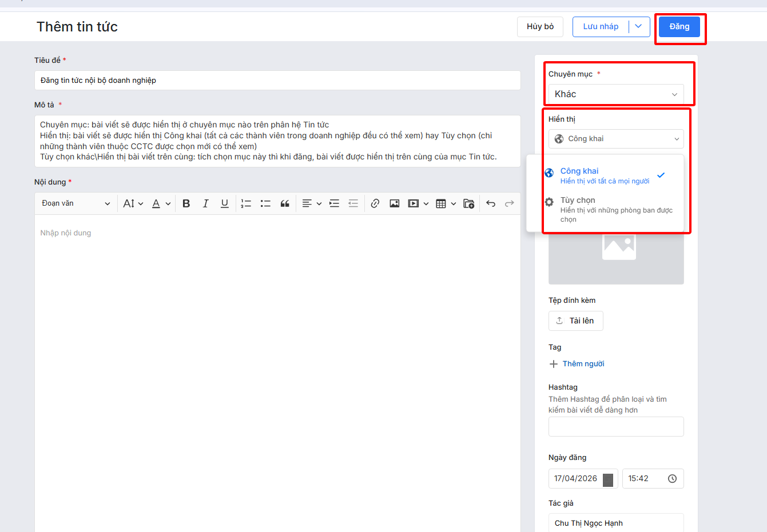Expand the Lưu nháp split arrow
This screenshot has height=532, width=767.
click(x=639, y=27)
